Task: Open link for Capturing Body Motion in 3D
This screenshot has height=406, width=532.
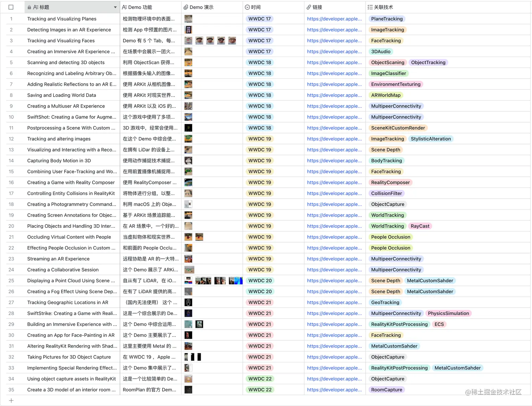Action: pos(334,161)
